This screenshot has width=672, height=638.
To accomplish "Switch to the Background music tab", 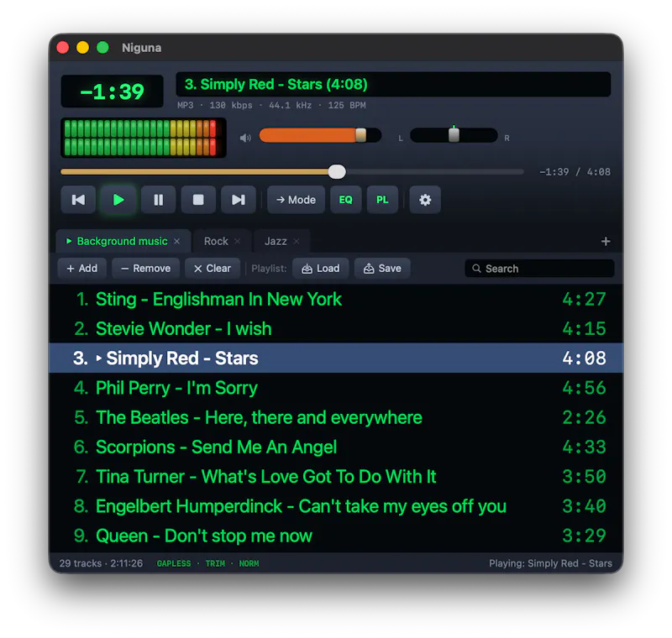I will [122, 241].
